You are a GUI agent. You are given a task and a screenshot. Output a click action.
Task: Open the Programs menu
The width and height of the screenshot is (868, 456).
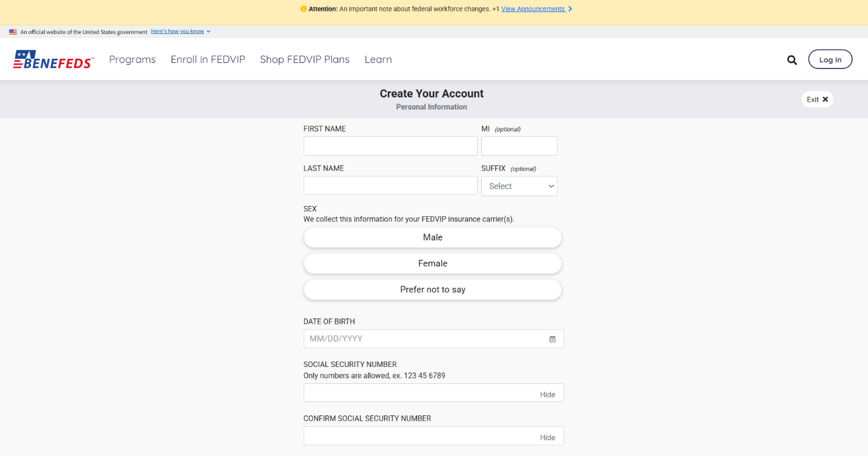tap(132, 59)
